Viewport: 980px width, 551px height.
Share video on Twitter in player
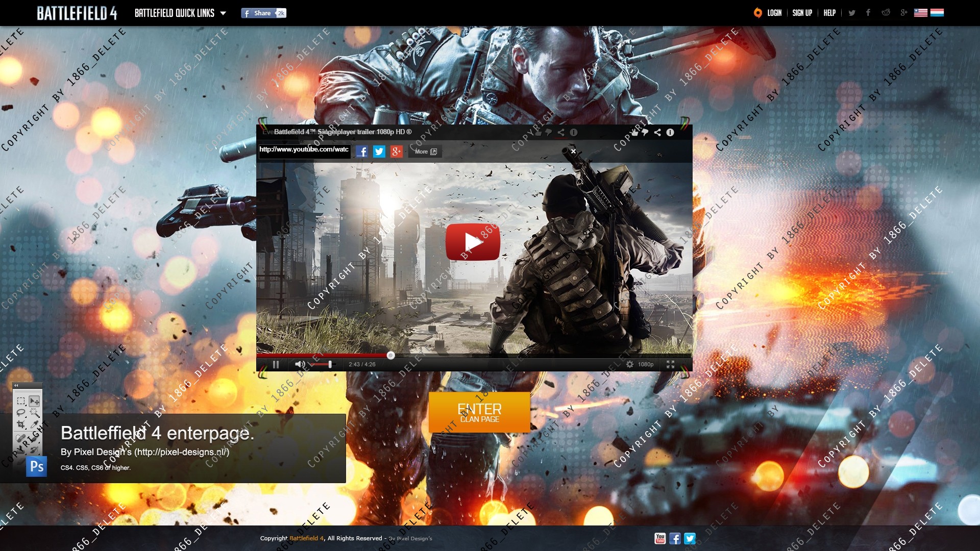[x=379, y=152]
